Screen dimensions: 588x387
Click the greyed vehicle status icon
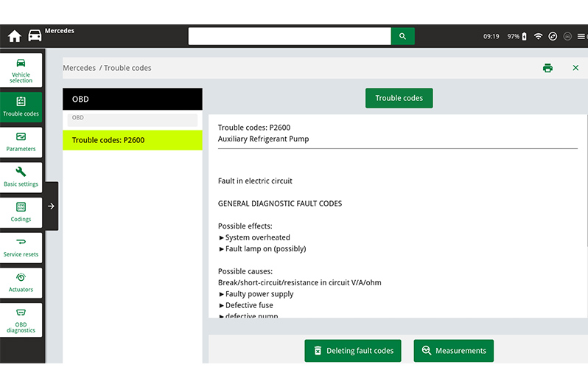(x=567, y=36)
